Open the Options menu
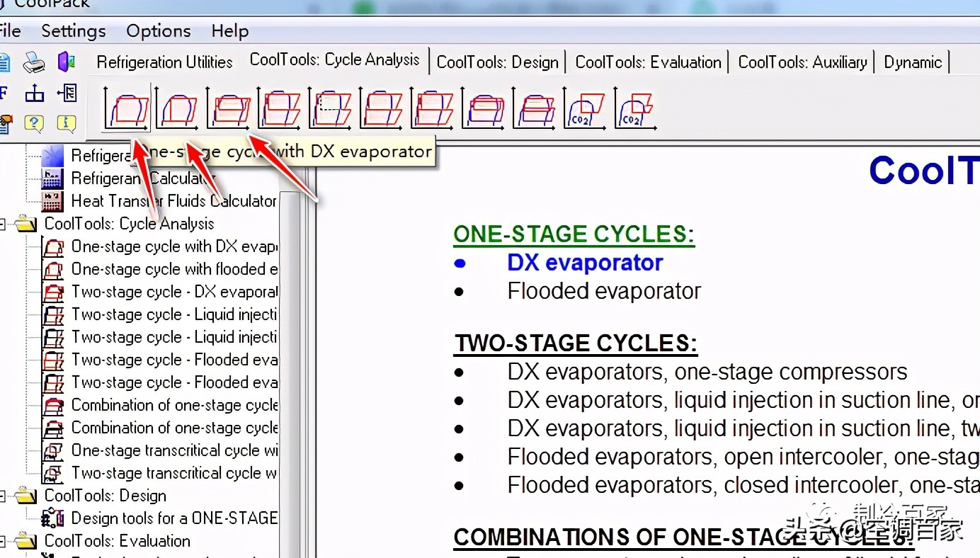Viewport: 980px width, 558px height. 159,31
